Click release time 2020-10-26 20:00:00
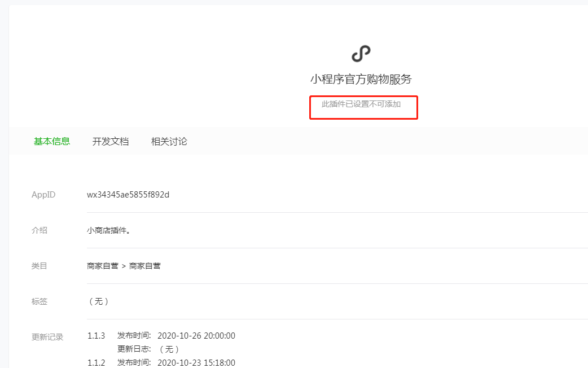Screen dimensions: 588x368 pyautogui.click(x=196, y=336)
